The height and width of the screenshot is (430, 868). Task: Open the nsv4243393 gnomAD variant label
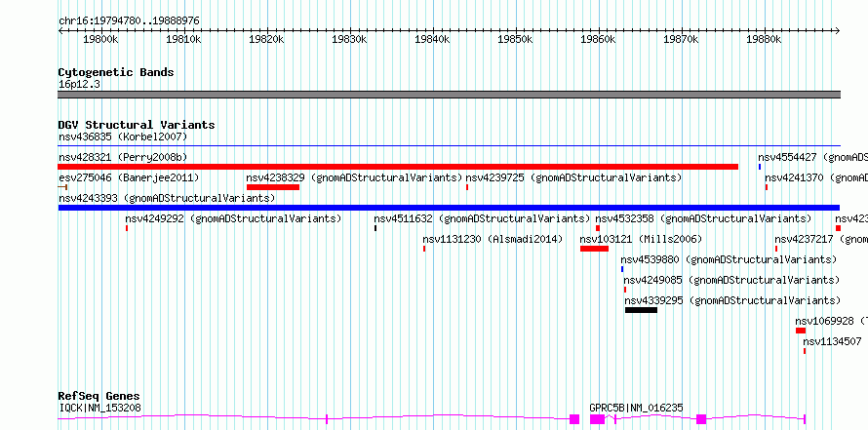point(167,198)
